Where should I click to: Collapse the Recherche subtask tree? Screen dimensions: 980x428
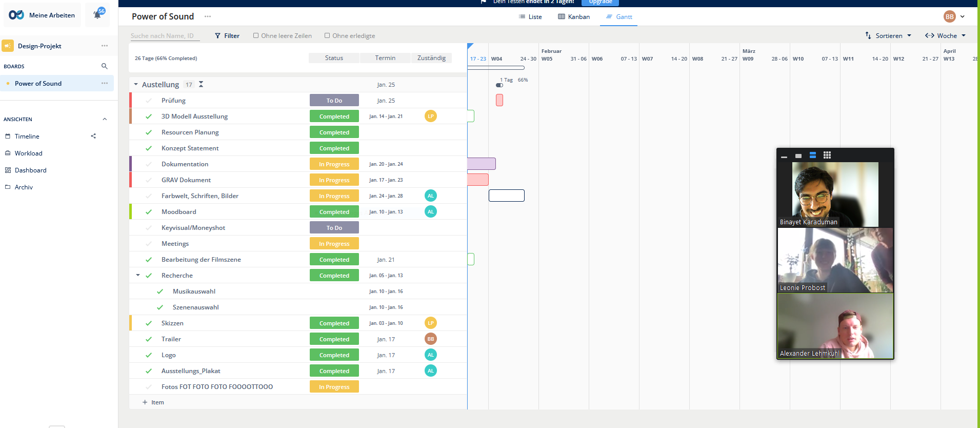tap(138, 275)
